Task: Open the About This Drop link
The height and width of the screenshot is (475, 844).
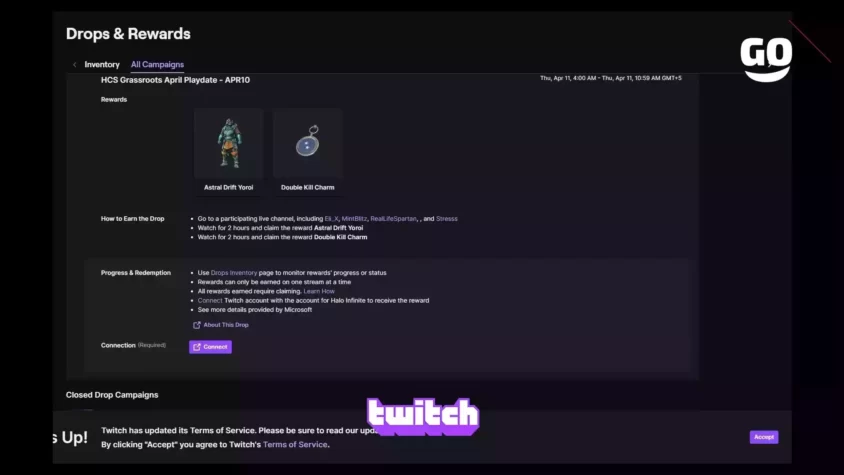Action: (x=226, y=325)
